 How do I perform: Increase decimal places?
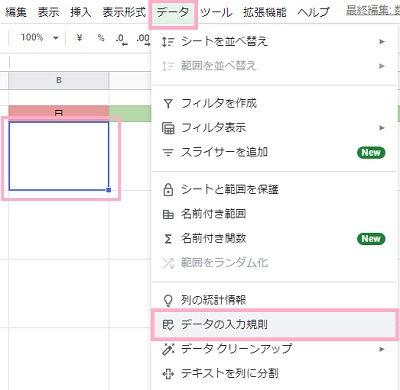click(143, 39)
